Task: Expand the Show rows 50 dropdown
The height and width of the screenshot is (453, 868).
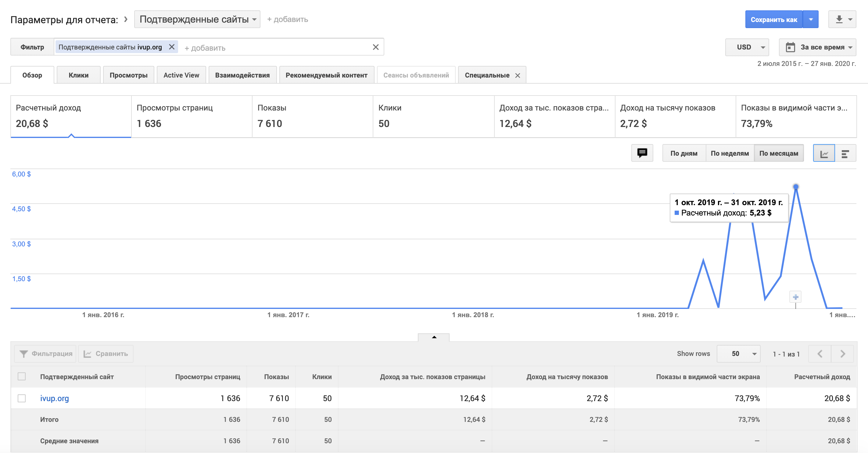Action: tap(738, 354)
